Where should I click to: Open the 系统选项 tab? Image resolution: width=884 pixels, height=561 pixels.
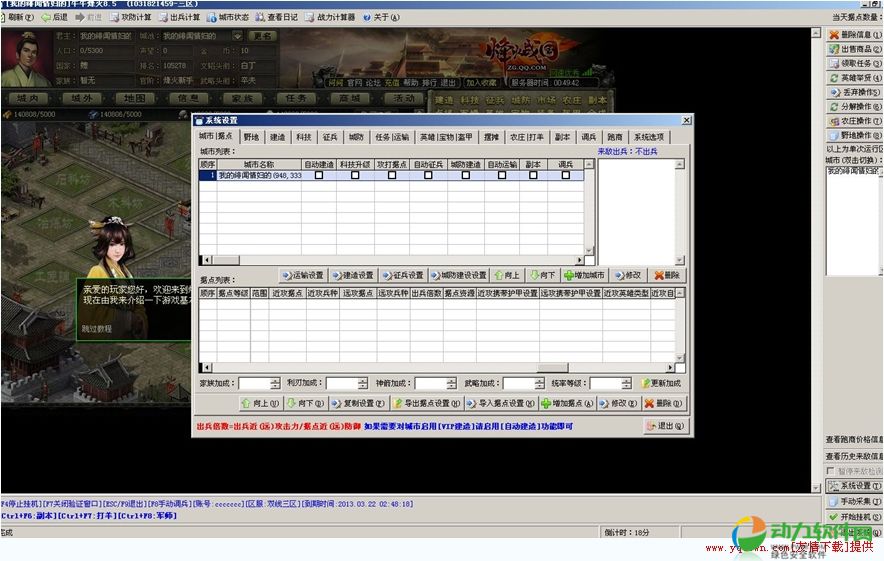pos(648,137)
